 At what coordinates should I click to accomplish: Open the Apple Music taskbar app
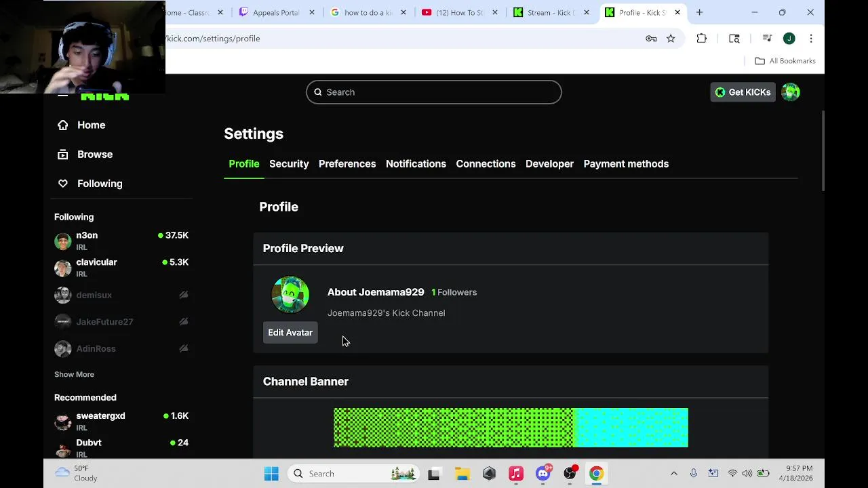point(516,474)
